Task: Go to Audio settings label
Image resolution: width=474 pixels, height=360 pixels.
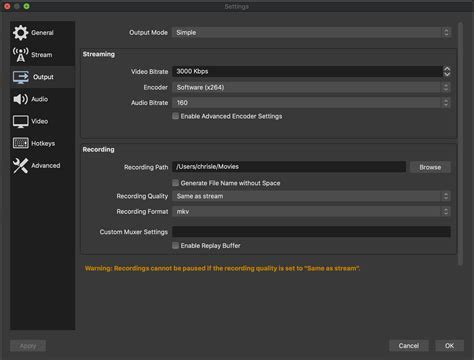Action: pyautogui.click(x=40, y=99)
